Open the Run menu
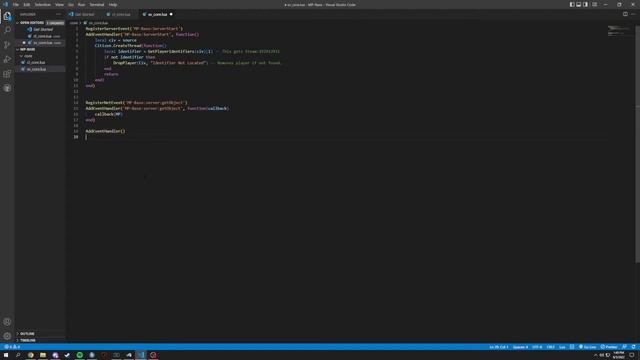The image size is (640, 360). [x=81, y=4]
